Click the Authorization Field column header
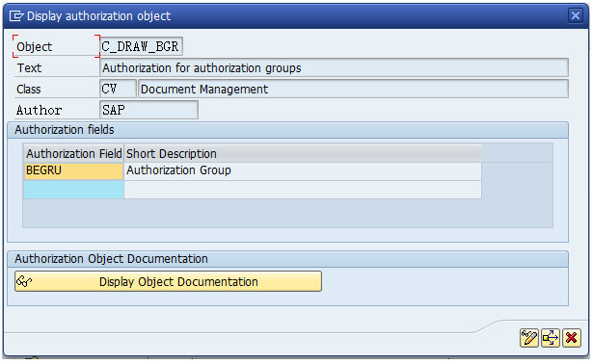592x364 pixels. pyautogui.click(x=73, y=153)
